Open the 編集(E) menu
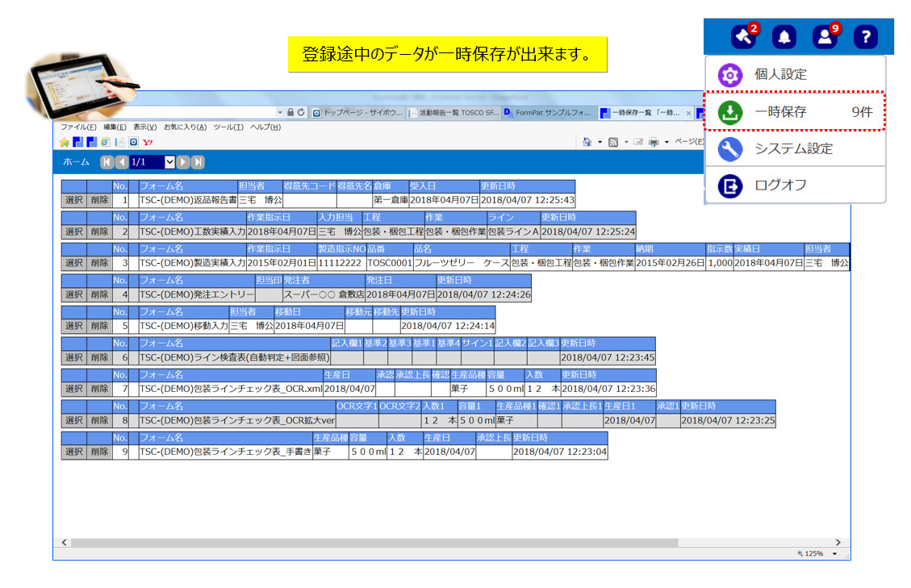This screenshot has height=588, width=911. pyautogui.click(x=115, y=127)
